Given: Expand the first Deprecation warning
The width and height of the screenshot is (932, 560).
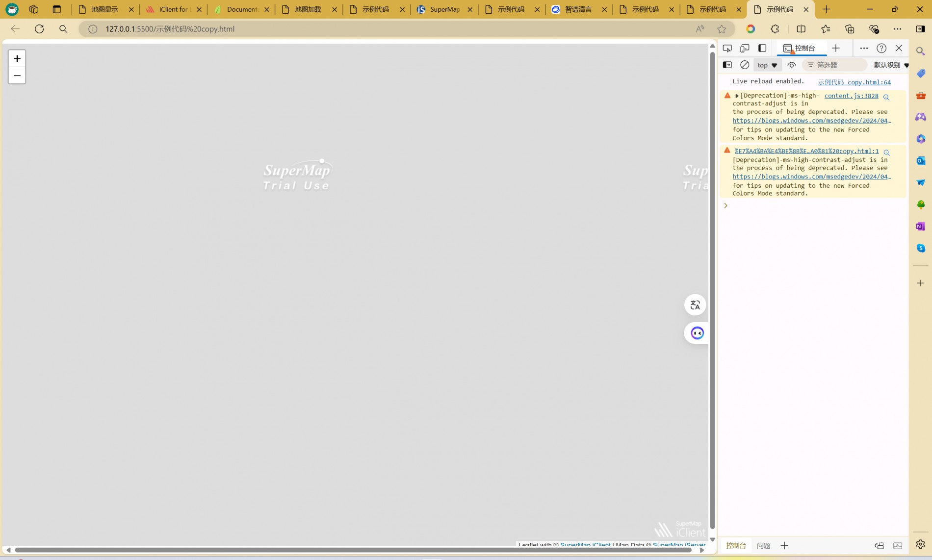Looking at the screenshot, I should tap(737, 96).
